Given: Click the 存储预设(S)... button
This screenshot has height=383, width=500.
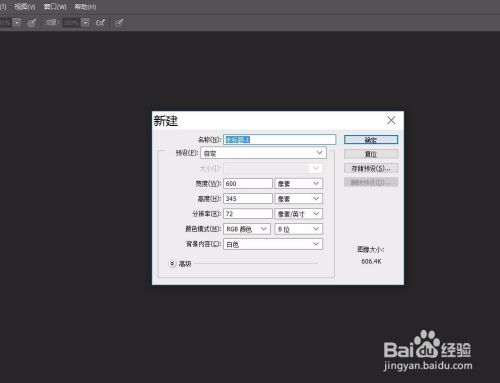Looking at the screenshot, I should [371, 168].
